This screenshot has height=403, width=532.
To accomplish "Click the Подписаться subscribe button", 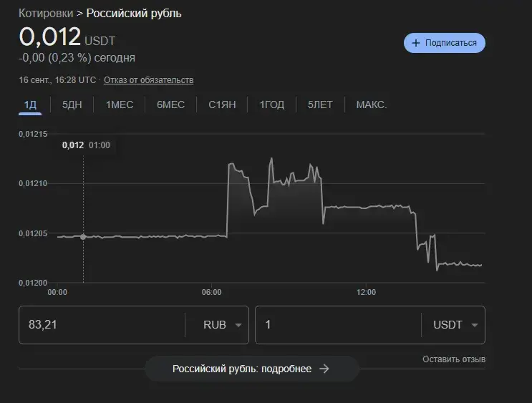I will [445, 43].
